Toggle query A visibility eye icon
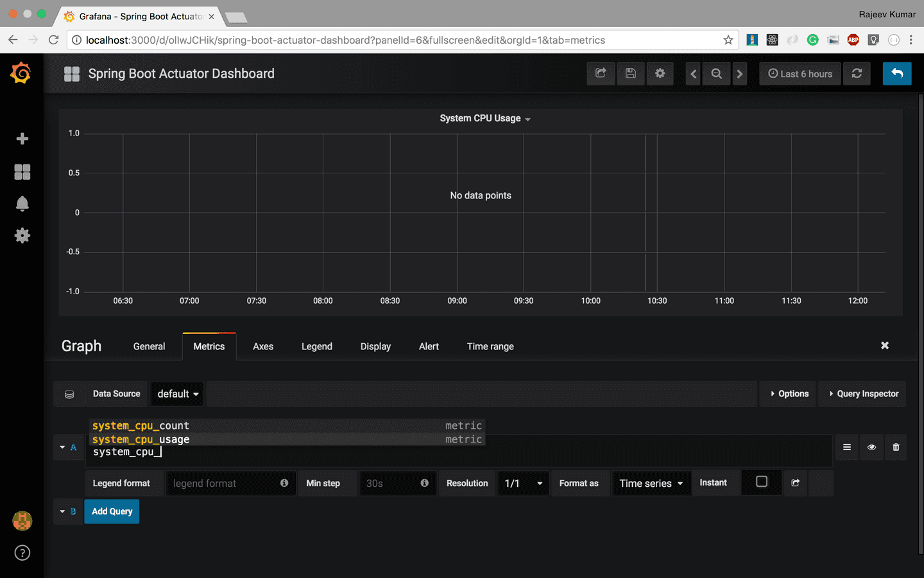 871,447
